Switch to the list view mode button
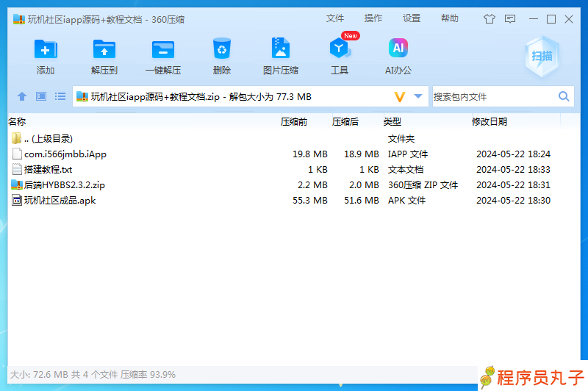The width and height of the screenshot is (588, 391). click(60, 96)
